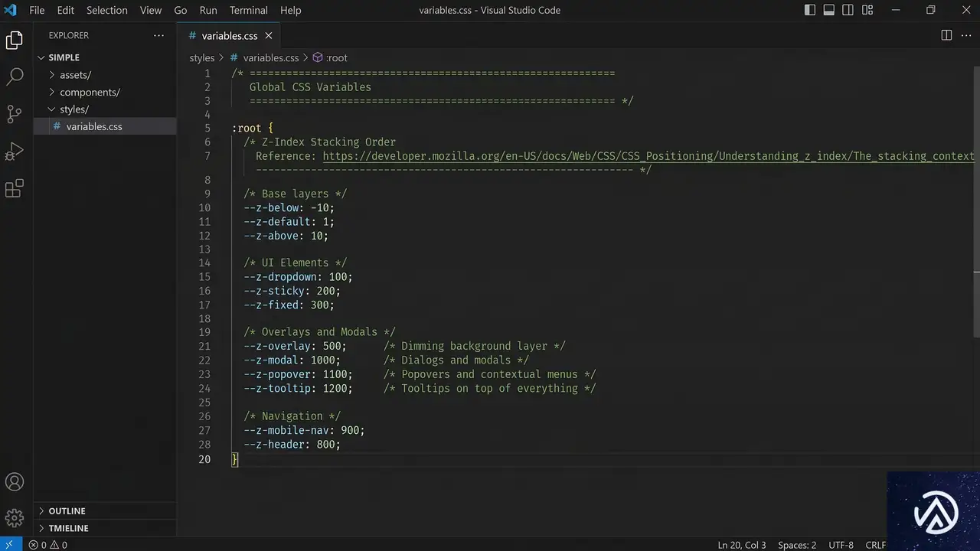Click the :root selector on line 5
This screenshot has width=980, height=551.
click(x=247, y=129)
